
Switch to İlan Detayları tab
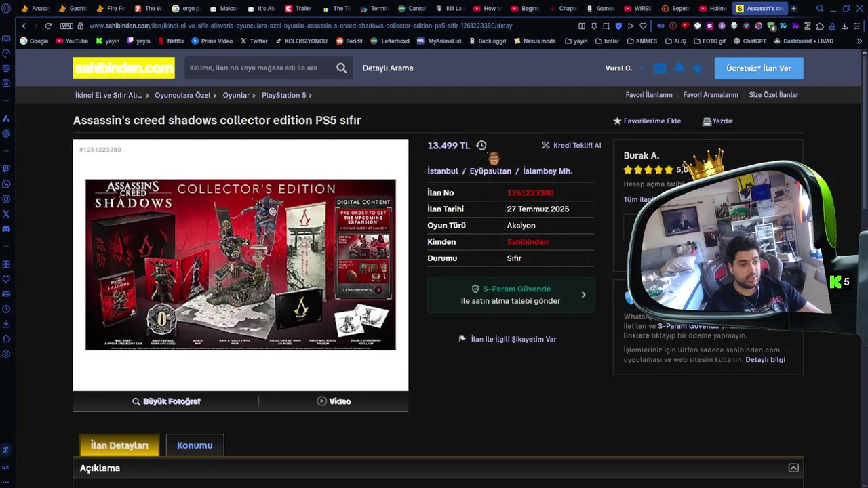click(119, 445)
